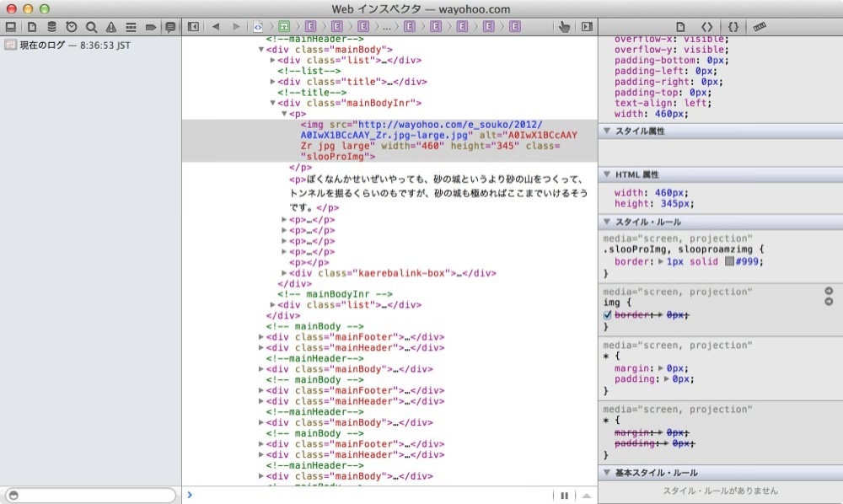Collapse the スタイル・ルール section
This screenshot has width=843, height=504.
[x=607, y=222]
